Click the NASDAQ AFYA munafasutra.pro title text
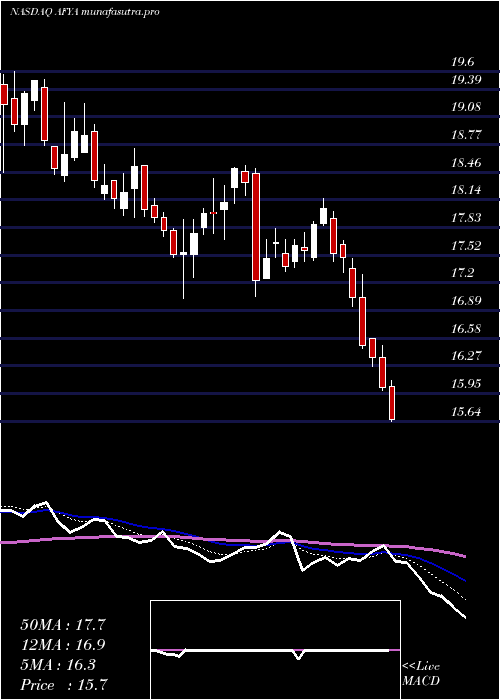 (84, 12)
